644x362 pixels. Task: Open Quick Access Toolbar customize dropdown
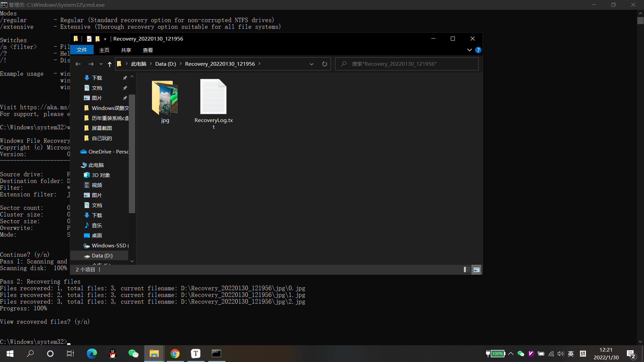click(x=105, y=39)
